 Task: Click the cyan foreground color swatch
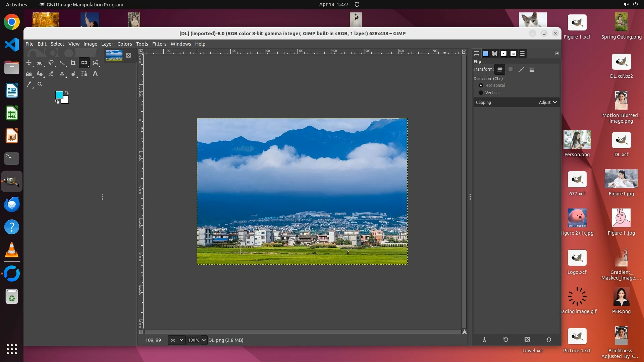[x=59, y=95]
